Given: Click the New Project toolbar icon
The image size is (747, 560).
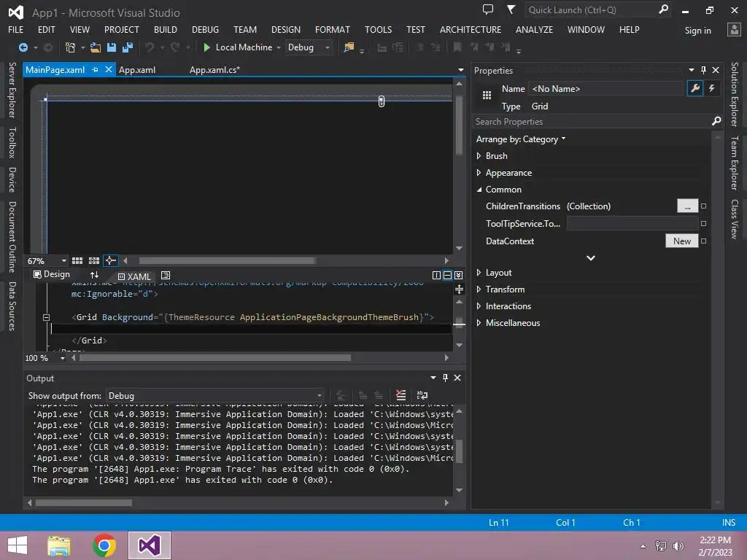Looking at the screenshot, I should point(70,47).
